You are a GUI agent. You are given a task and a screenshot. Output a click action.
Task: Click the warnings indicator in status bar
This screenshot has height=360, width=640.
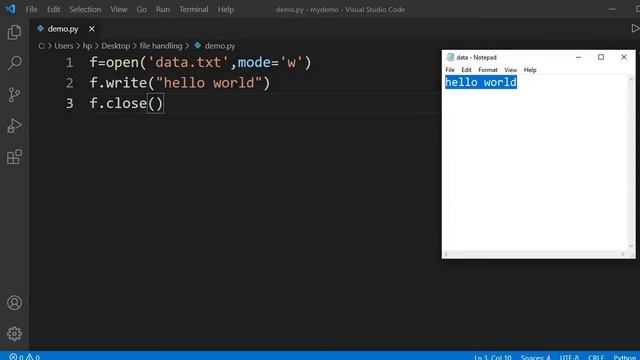coord(33,357)
